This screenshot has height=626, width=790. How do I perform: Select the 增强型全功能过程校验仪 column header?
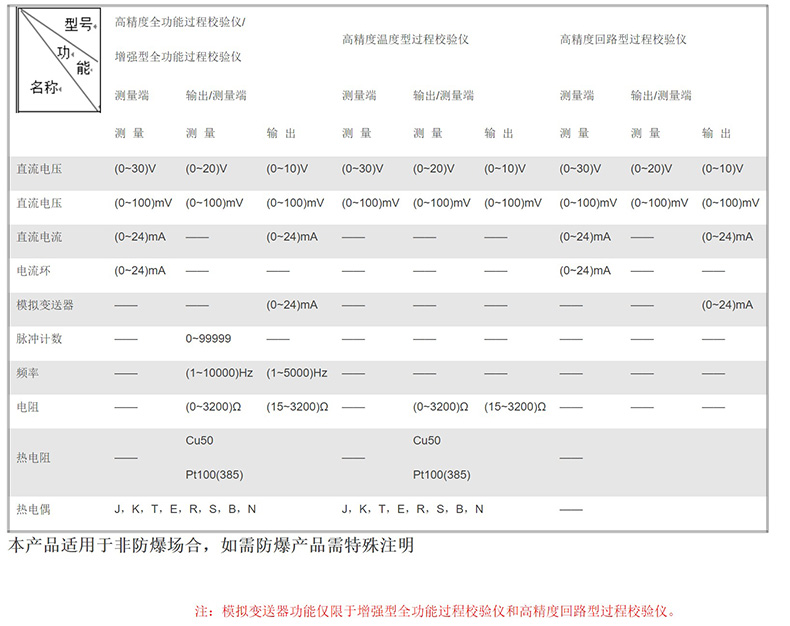[178, 56]
